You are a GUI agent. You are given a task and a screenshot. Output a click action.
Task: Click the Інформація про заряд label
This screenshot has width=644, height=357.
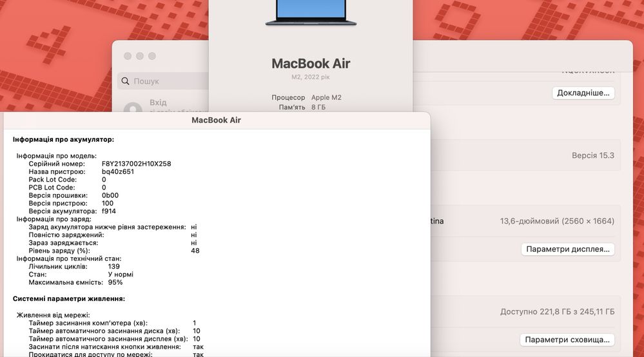[x=54, y=219]
